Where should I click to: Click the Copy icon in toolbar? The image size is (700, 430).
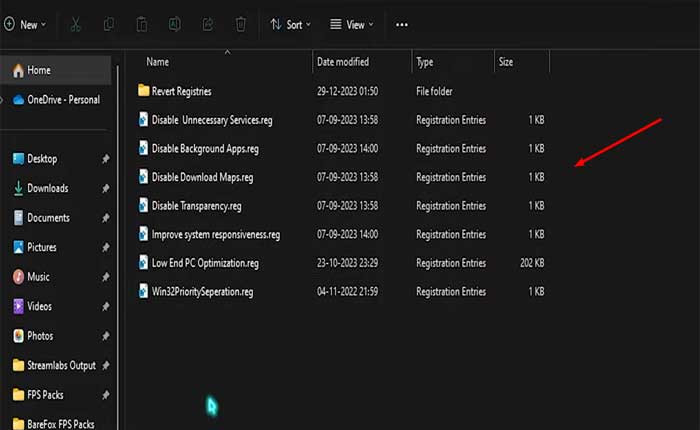(x=109, y=24)
